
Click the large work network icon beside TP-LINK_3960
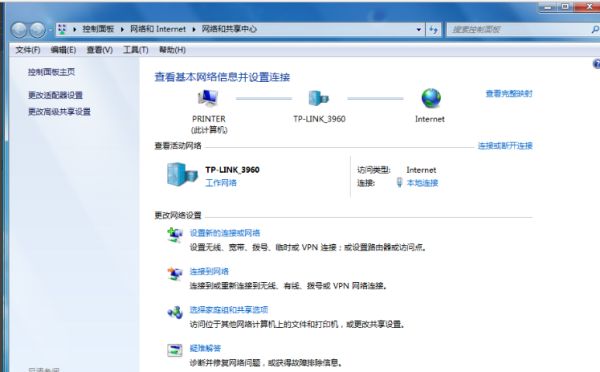click(x=182, y=174)
